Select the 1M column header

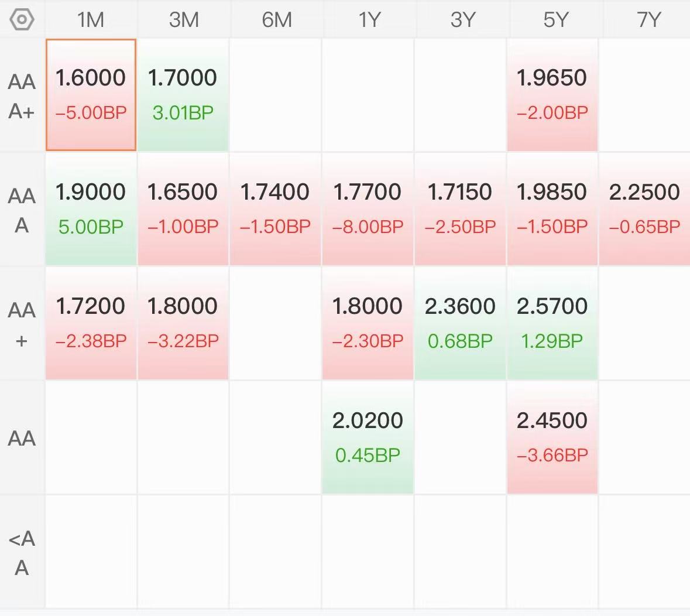91,19
